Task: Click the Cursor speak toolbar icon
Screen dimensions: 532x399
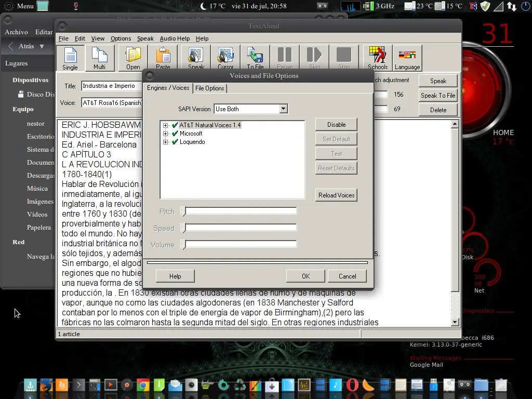Action: tap(225, 58)
